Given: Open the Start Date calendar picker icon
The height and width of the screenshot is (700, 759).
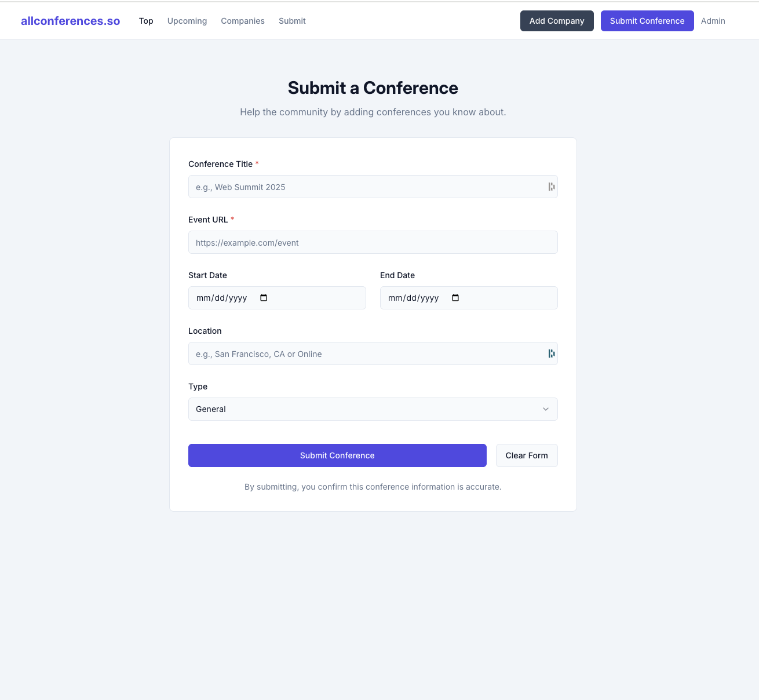Looking at the screenshot, I should (x=264, y=298).
